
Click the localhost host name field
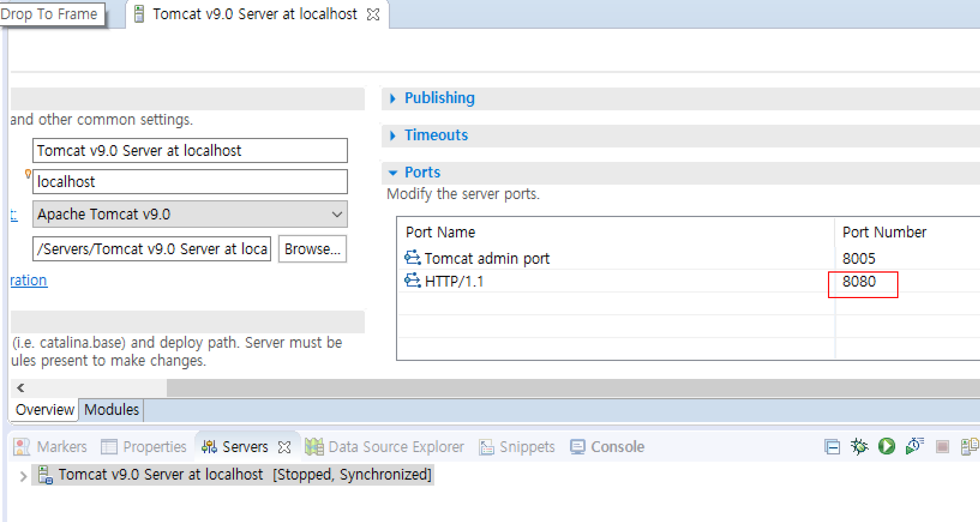pyautogui.click(x=190, y=182)
